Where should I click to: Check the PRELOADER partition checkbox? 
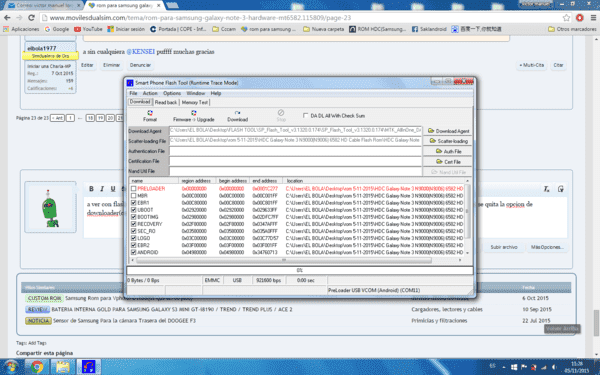click(x=134, y=189)
